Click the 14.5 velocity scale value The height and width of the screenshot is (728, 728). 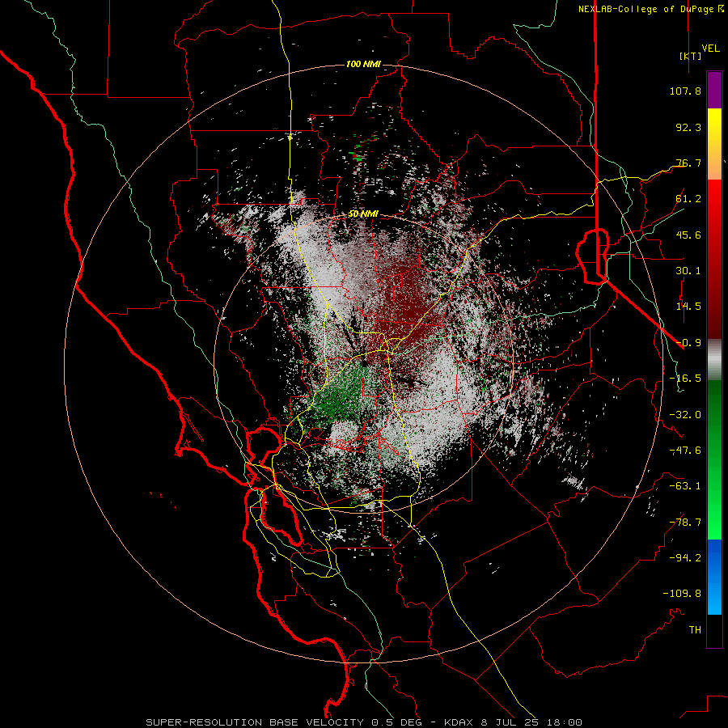pos(688,307)
